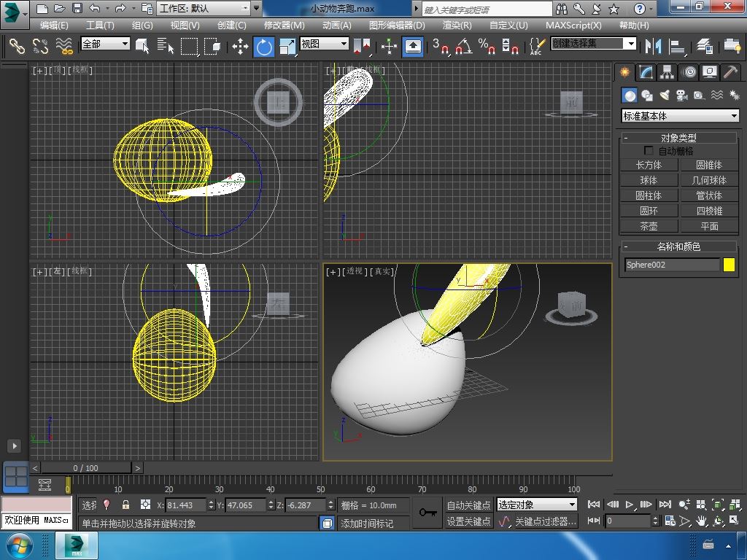The image size is (747, 560).
Task: Enable the 自动栅格 checkbox
Action: tap(649, 151)
